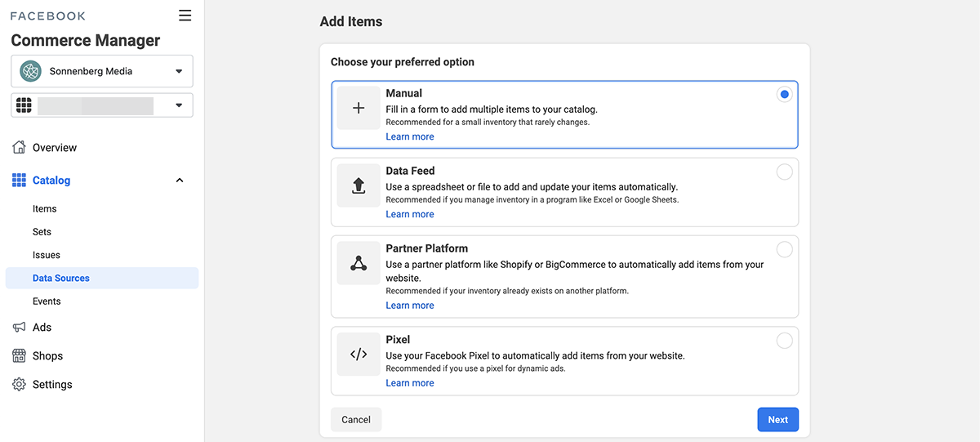
Task: Open Events in the sidebar
Action: point(47,301)
